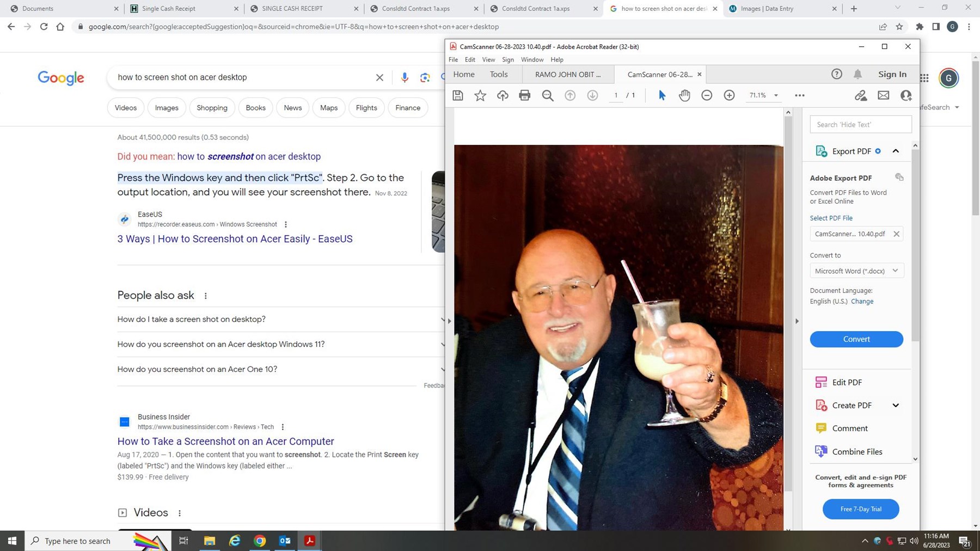This screenshot has height=551, width=980.
Task: Switch to the Tools tab
Action: tap(498, 74)
